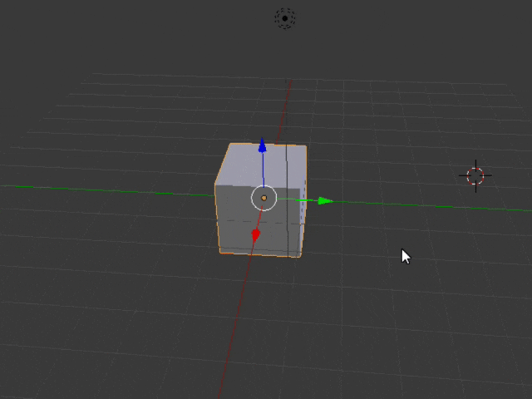Image resolution: width=532 pixels, height=399 pixels.
Task: Click the red-white 3D cursor crosshair
Action: (x=475, y=175)
